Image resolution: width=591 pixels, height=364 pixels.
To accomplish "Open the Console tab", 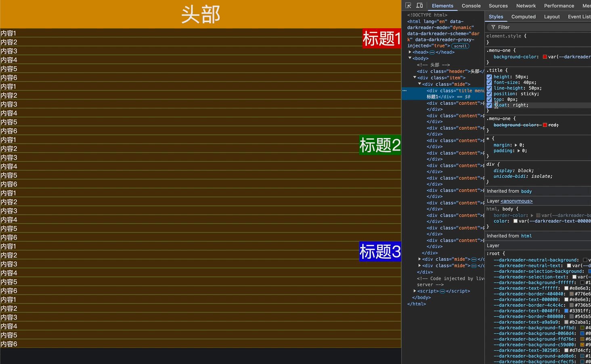I will click(x=471, y=6).
